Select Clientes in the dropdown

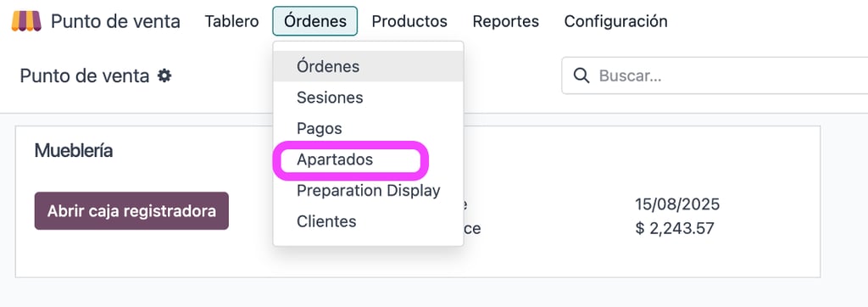point(368,221)
